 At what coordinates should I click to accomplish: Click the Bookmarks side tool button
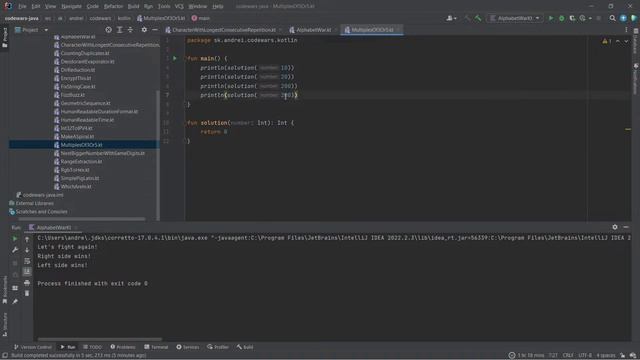click(x=5, y=289)
